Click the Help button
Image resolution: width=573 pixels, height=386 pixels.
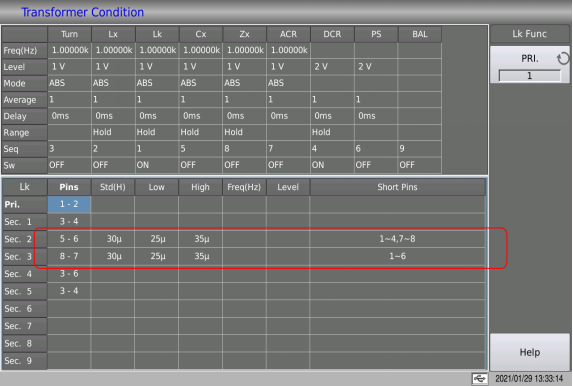[x=530, y=352]
